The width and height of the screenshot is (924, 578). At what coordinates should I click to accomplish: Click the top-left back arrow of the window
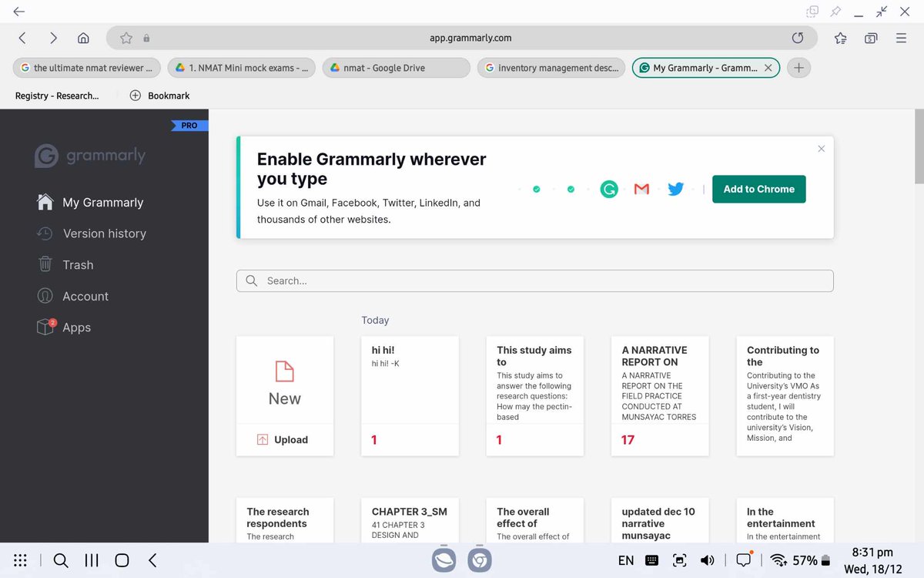[19, 12]
